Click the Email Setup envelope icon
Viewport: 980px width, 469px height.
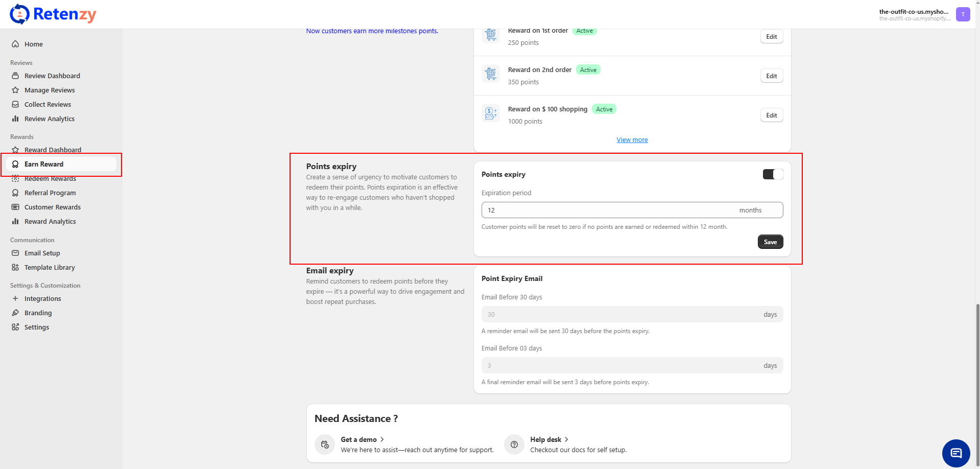pos(15,253)
